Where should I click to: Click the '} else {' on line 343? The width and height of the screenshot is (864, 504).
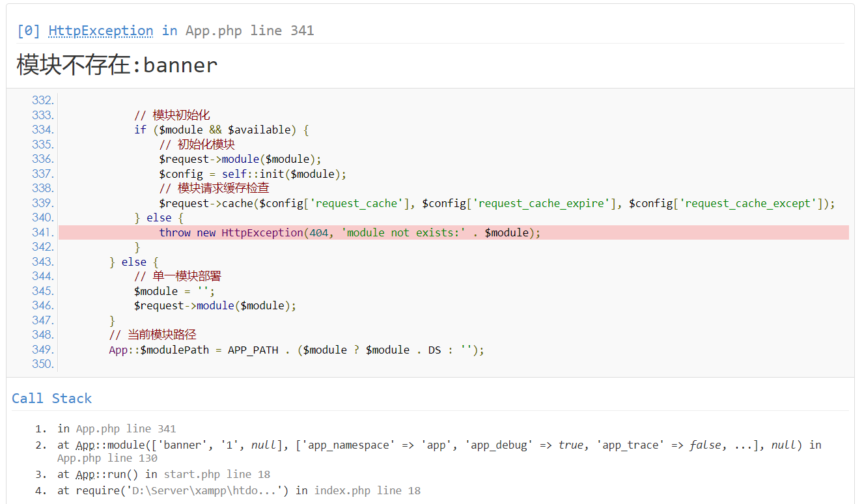134,262
